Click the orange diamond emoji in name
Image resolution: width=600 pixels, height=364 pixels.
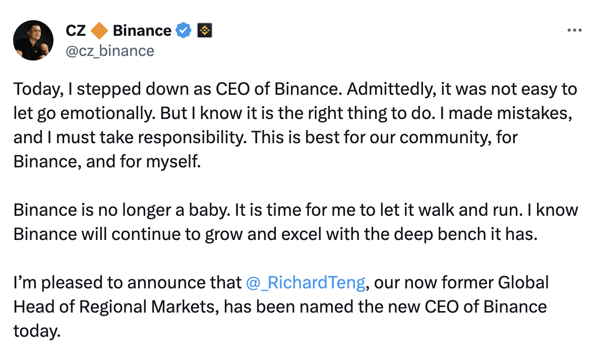pyautogui.click(x=99, y=31)
